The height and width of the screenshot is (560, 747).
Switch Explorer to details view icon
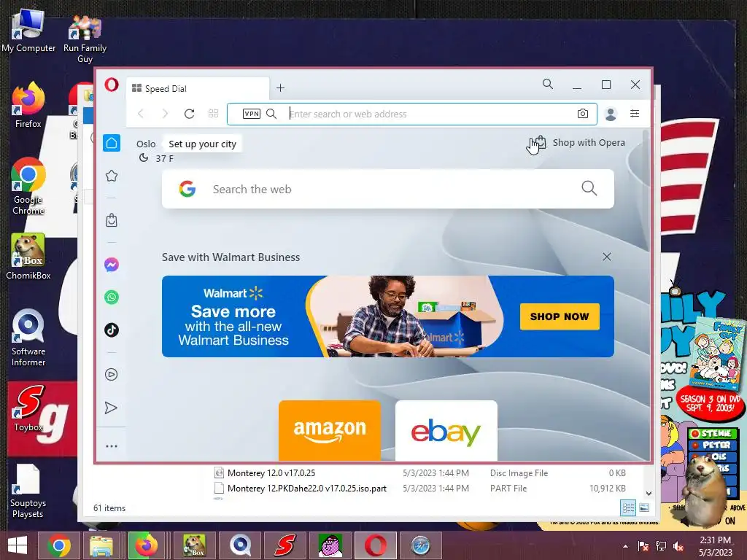pyautogui.click(x=628, y=507)
